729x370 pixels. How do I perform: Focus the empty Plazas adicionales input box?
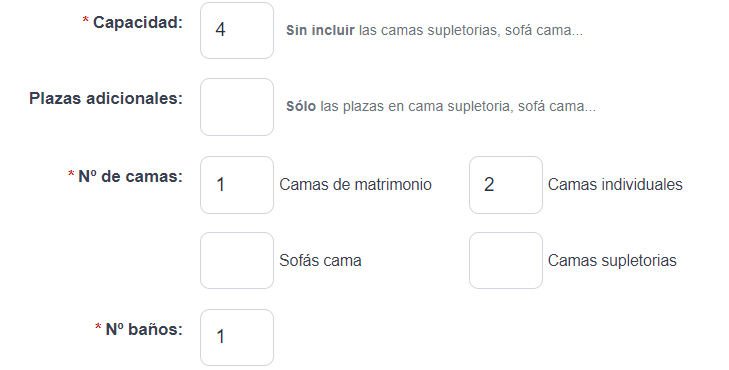click(x=237, y=107)
